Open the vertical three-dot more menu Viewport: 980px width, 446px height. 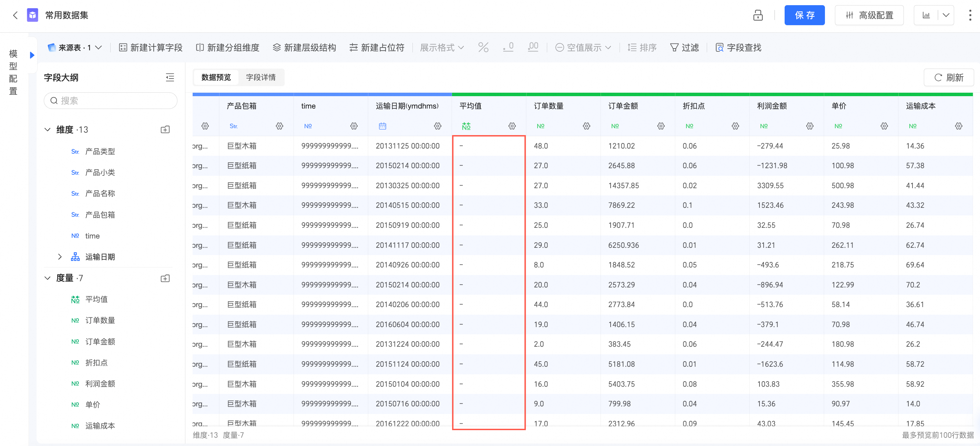[970, 15]
